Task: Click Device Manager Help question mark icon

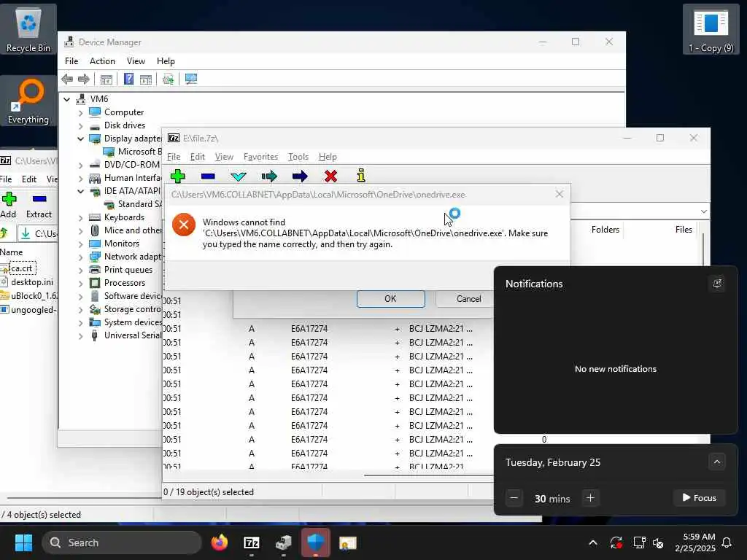Action: 128,79
